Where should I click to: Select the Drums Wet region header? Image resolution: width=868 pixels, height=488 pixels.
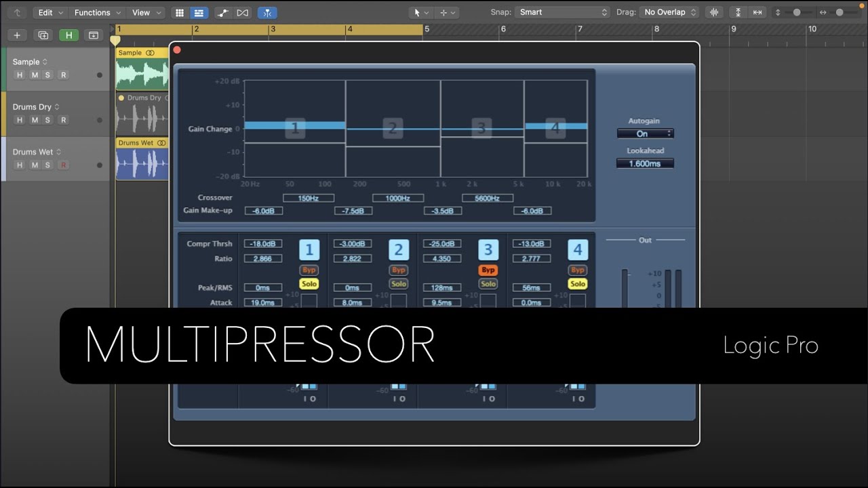pos(142,143)
